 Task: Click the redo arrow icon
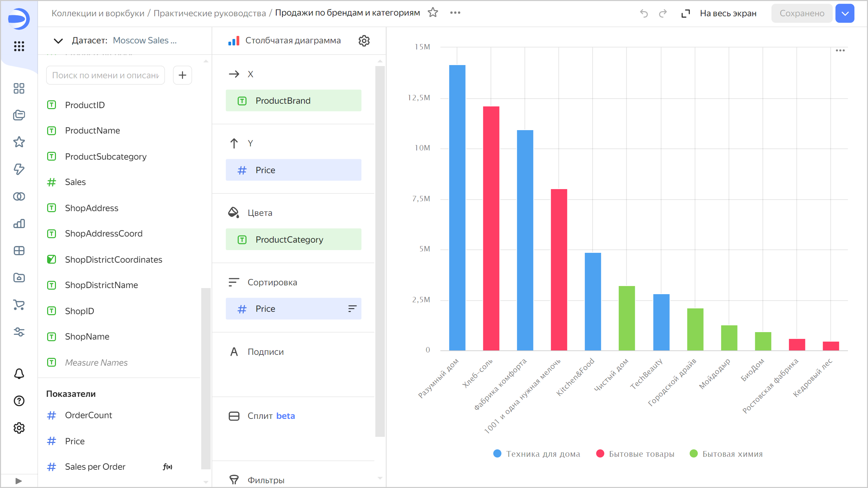(663, 13)
